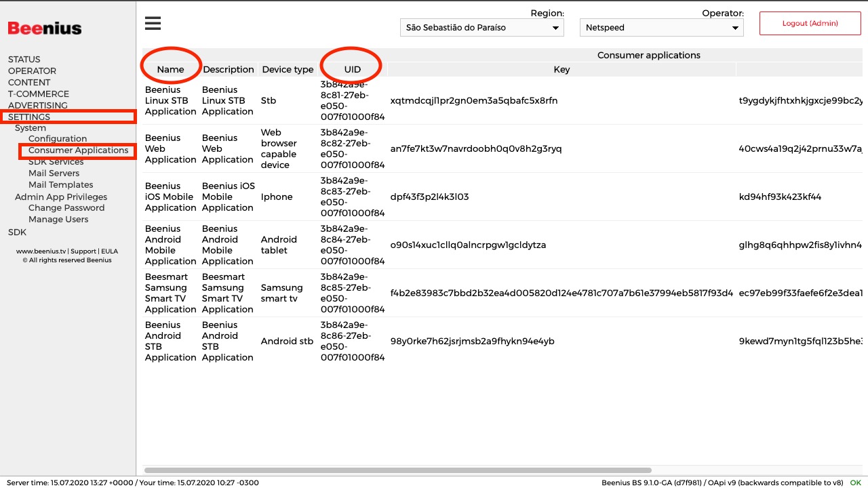The height and width of the screenshot is (490, 868).
Task: Click the server time status text
Action: 133,483
